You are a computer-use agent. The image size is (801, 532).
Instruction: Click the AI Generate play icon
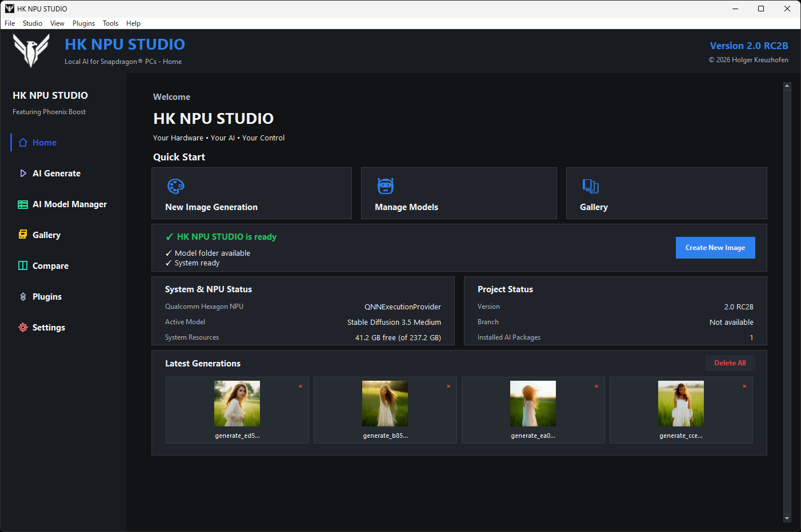(23, 174)
